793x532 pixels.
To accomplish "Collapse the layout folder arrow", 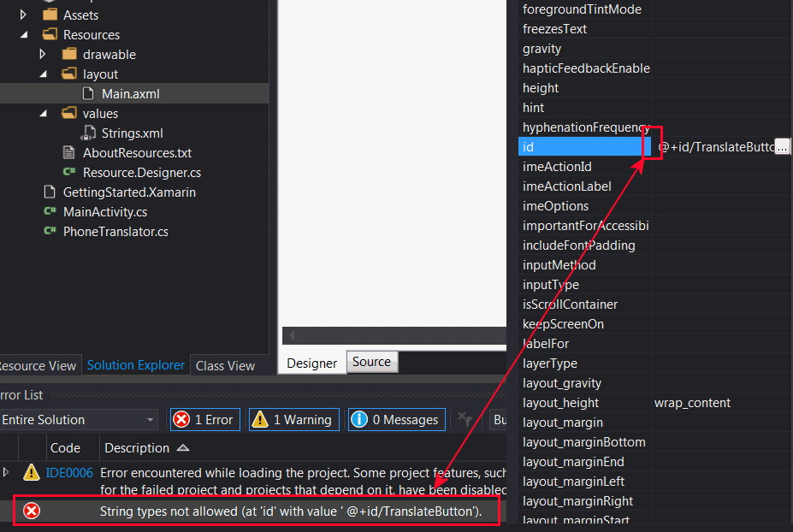I will 44,74.
